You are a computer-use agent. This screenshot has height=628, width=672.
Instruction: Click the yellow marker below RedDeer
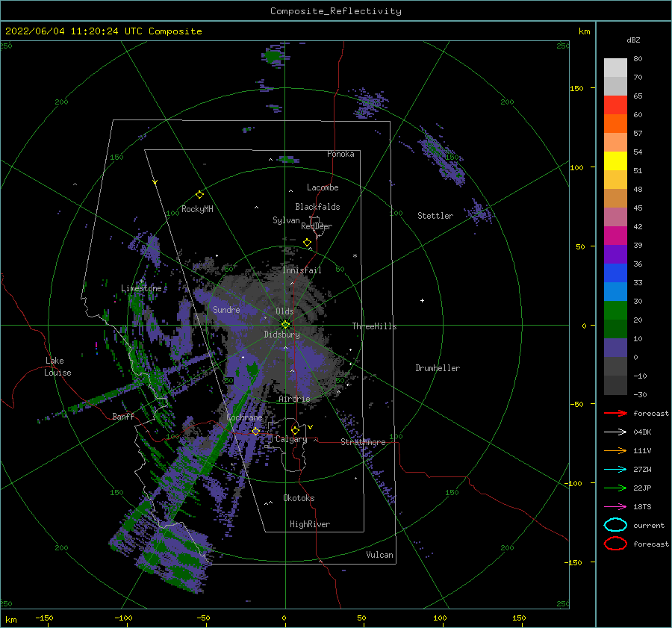pyautogui.click(x=307, y=243)
